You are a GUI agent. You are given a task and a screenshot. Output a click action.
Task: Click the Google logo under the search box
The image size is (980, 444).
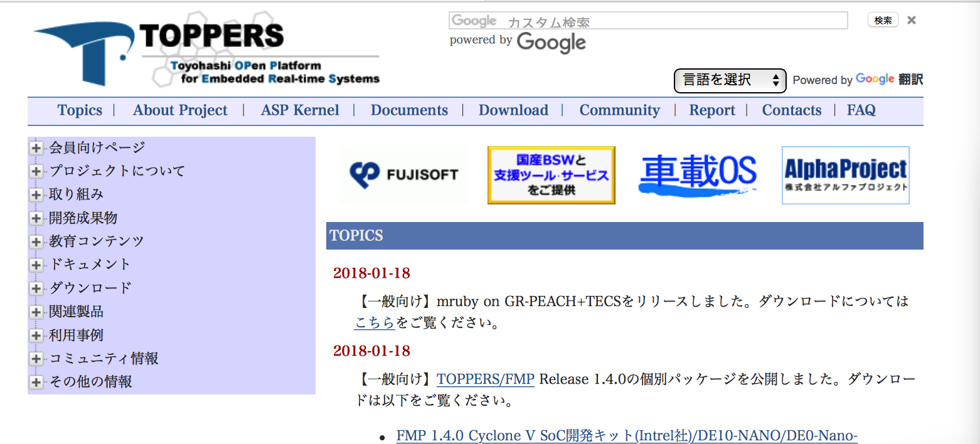[551, 42]
